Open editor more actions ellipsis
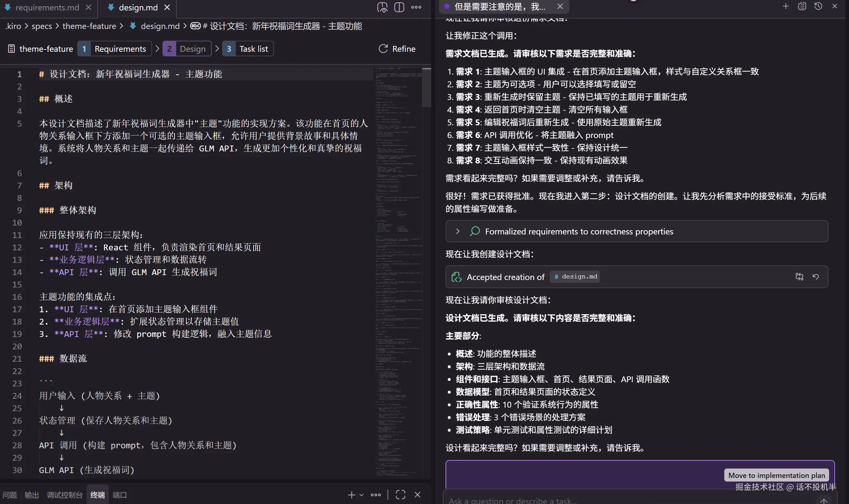 coord(416,7)
